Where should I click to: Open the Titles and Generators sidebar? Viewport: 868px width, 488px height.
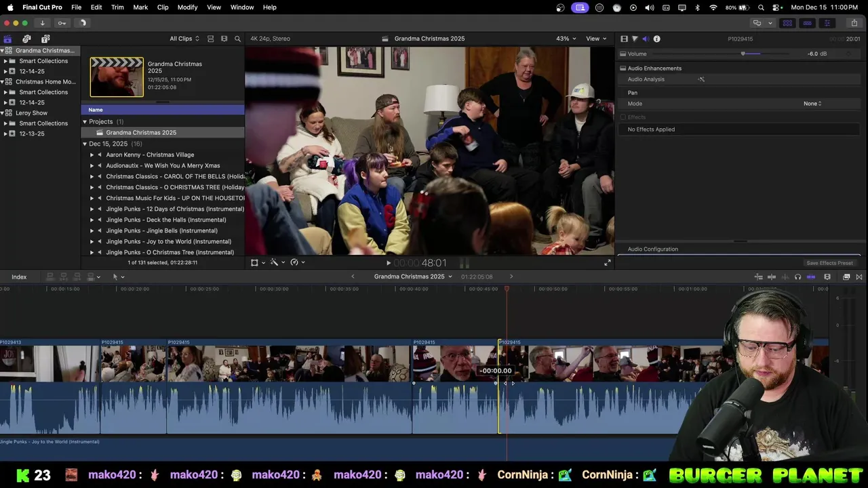[x=45, y=39]
